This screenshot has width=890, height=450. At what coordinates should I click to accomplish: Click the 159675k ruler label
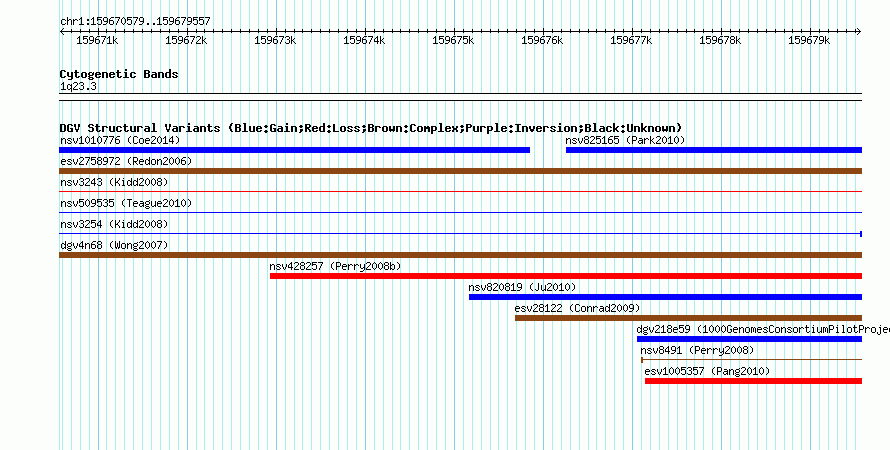453,40
